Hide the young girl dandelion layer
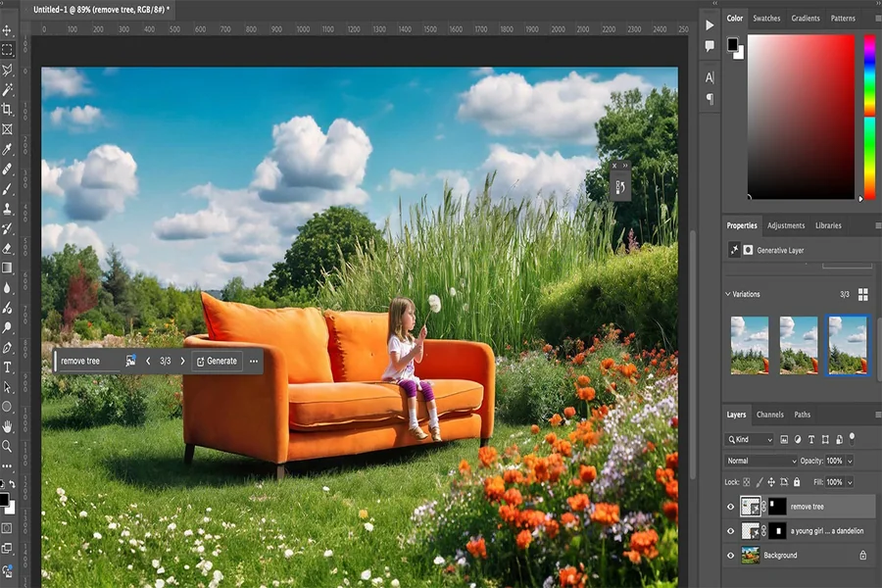 pyautogui.click(x=731, y=531)
